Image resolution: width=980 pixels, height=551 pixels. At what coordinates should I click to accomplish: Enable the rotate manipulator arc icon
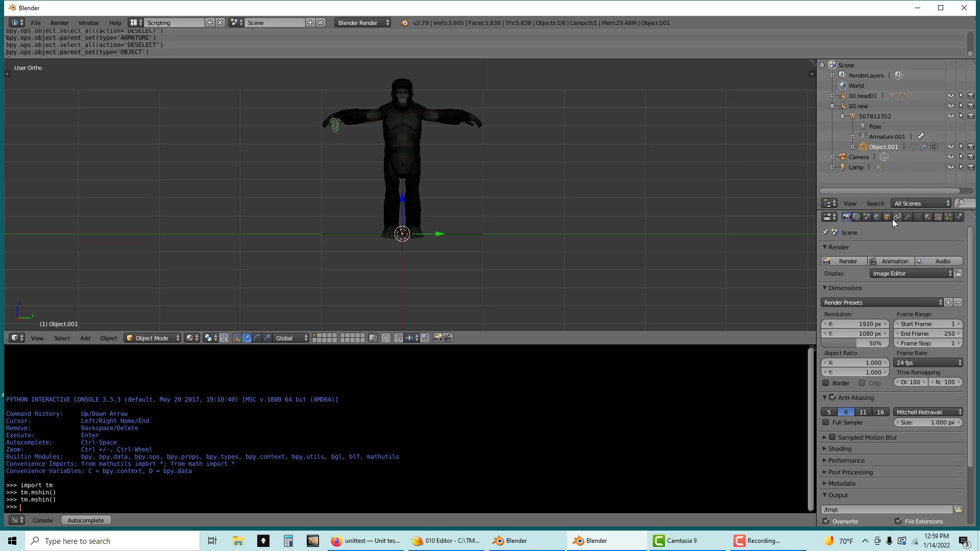257,338
